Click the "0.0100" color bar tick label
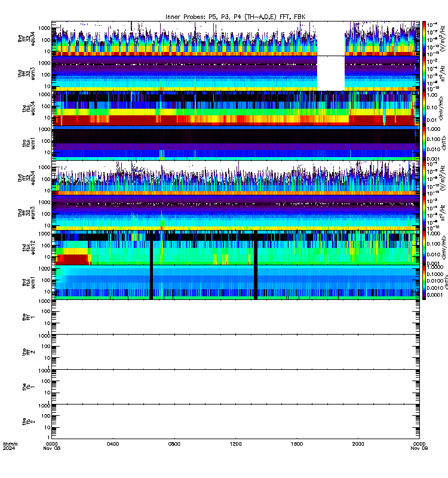Image resolution: width=448 pixels, height=478 pixels. pos(435,281)
